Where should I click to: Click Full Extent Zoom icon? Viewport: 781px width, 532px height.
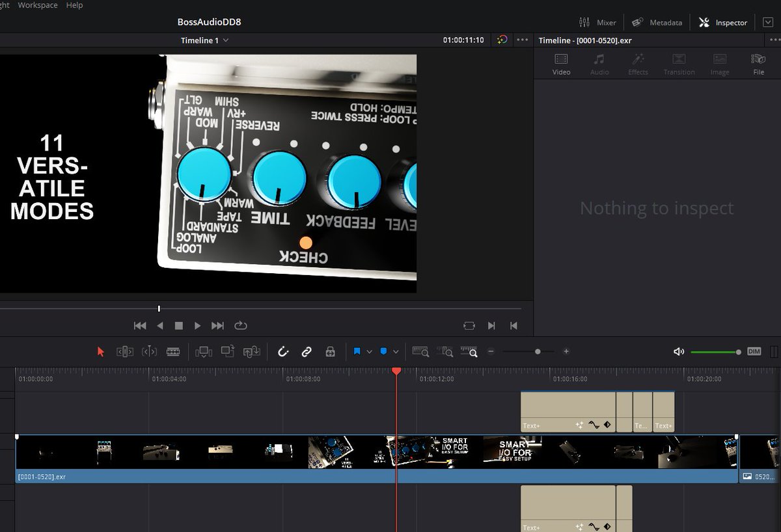(x=420, y=352)
